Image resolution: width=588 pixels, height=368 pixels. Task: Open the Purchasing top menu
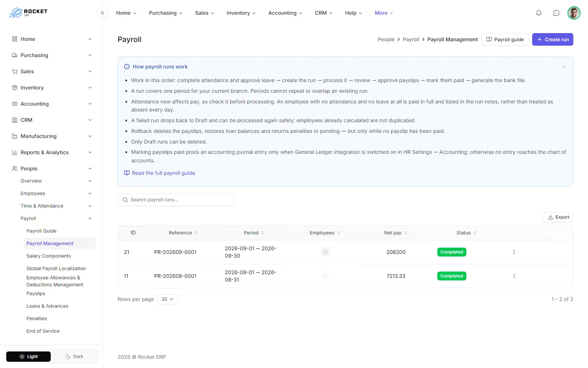point(166,13)
